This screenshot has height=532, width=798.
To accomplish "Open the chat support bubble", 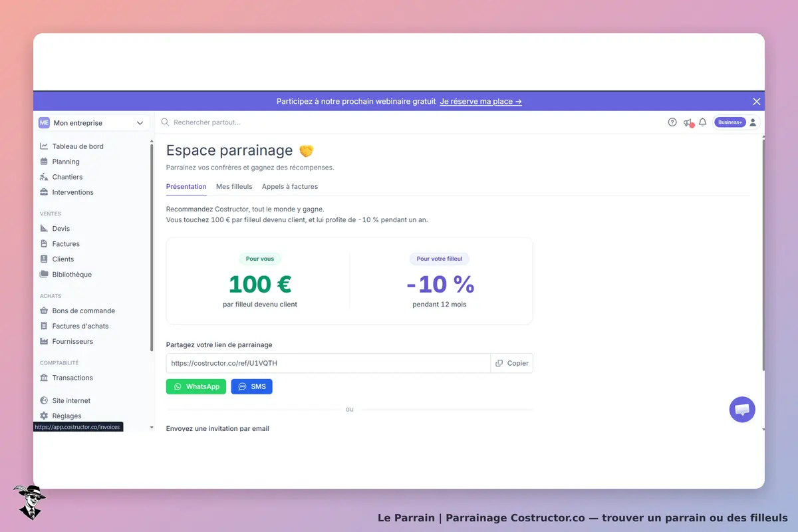I will pyautogui.click(x=742, y=409).
